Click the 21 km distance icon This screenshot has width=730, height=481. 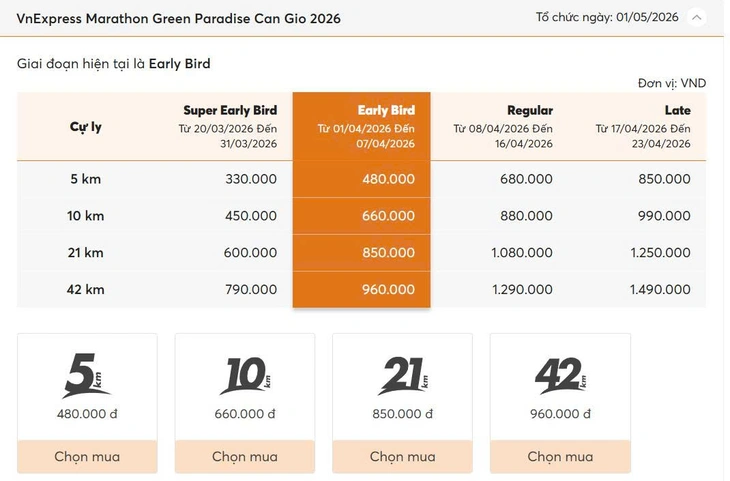point(402,376)
